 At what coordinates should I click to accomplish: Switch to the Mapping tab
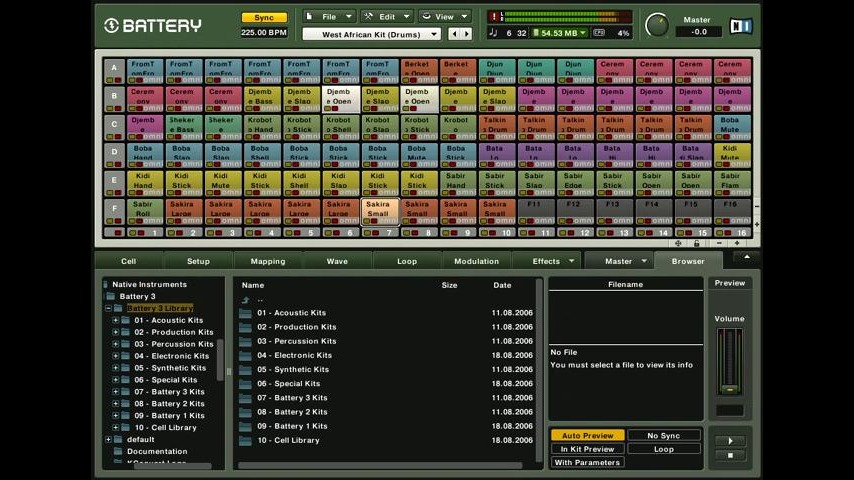268,261
